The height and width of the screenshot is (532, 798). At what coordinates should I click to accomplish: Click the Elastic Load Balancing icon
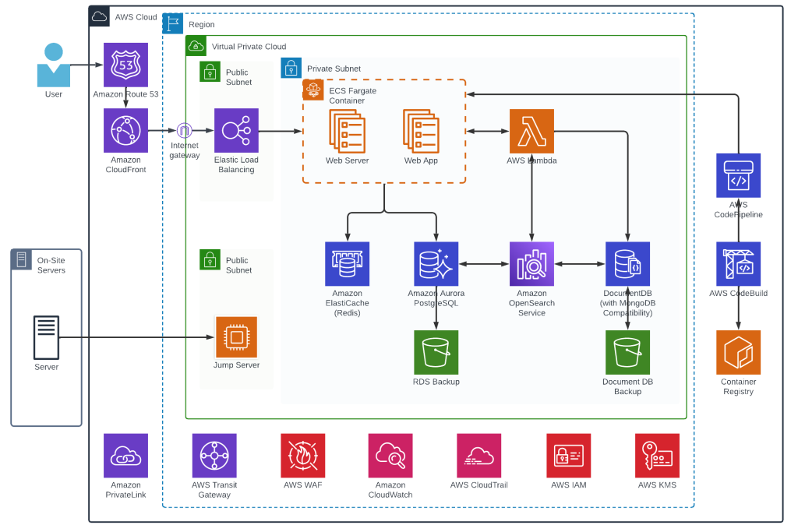click(x=236, y=131)
